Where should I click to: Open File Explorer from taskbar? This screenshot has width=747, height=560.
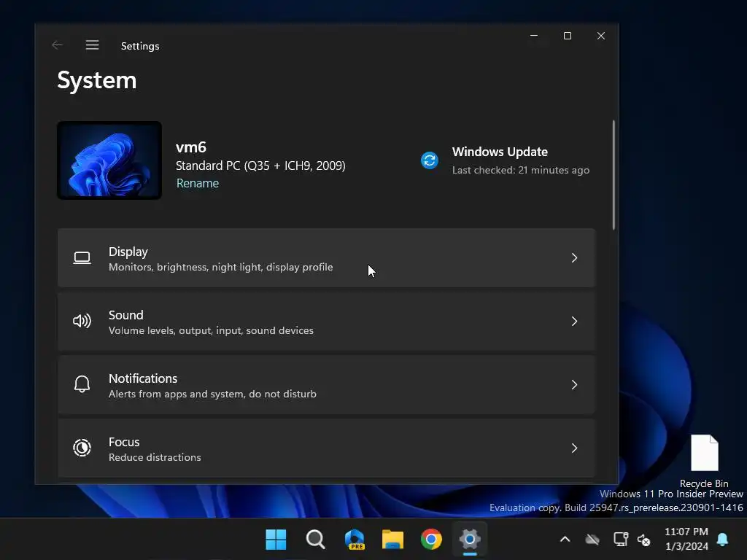[x=393, y=540]
